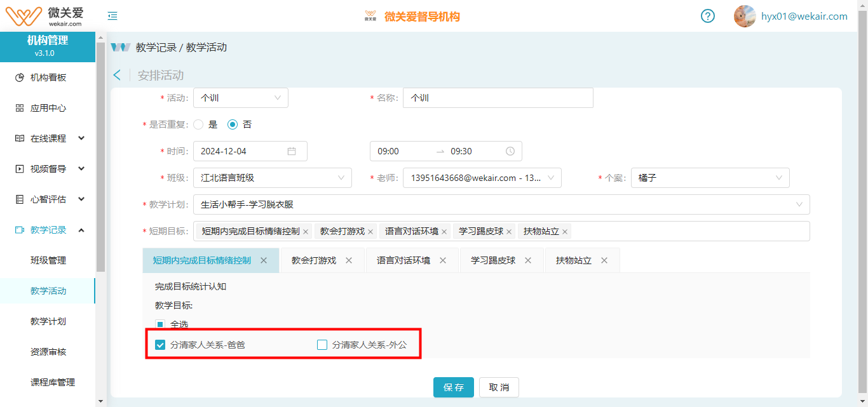868x407 pixels.
Task: Click the 名称 input field
Action: coord(498,98)
